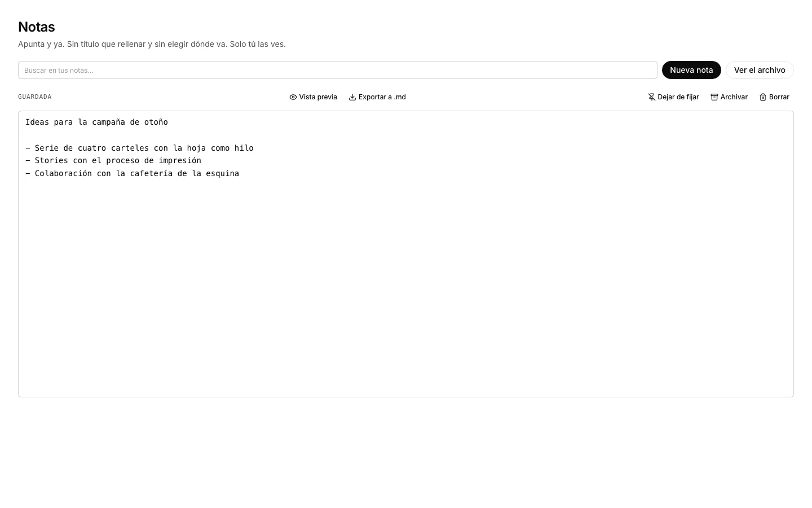Screen dimensions: 812x508
Task: Open Ver el archivo
Action: [x=760, y=70]
